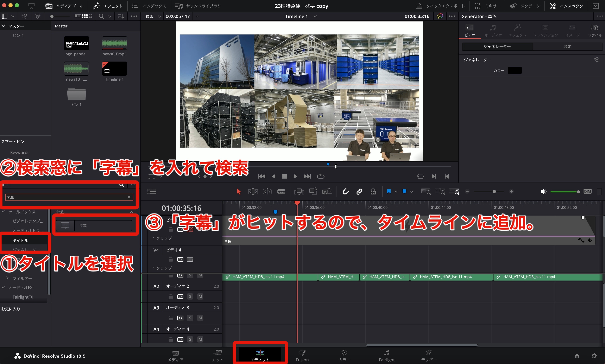
Task: Click the detail zoom icon
Action: tap(440, 191)
